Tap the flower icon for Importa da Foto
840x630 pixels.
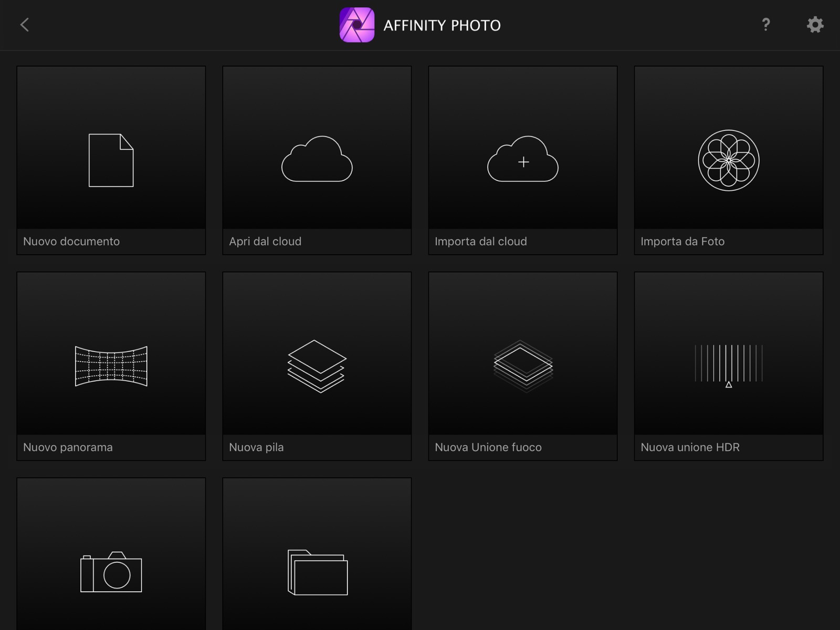[x=729, y=160]
